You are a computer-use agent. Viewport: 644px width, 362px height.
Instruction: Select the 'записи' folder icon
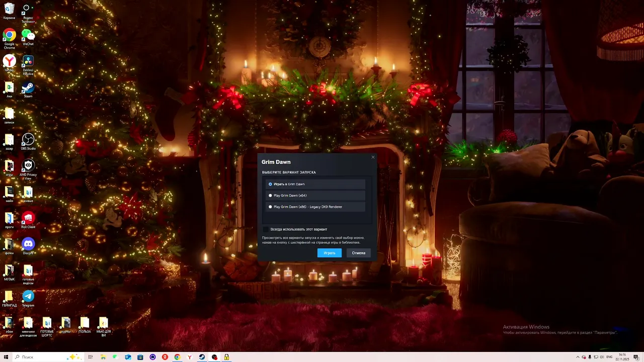tap(9, 116)
